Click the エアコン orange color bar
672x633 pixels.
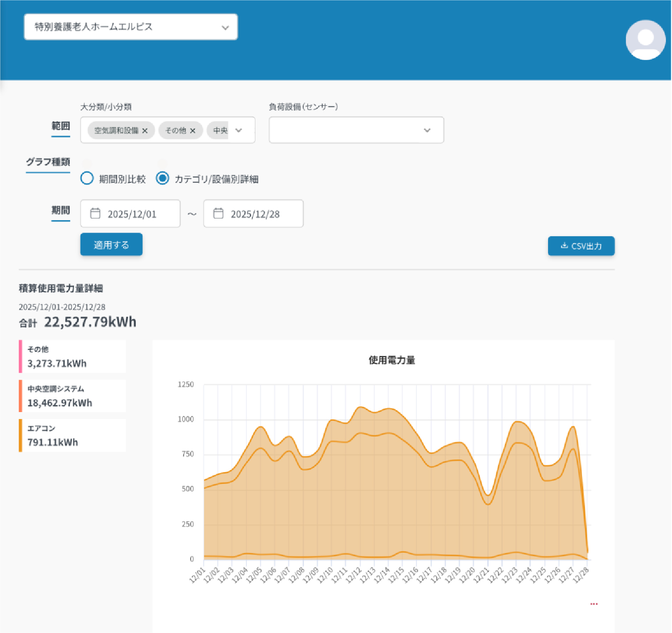click(x=21, y=435)
